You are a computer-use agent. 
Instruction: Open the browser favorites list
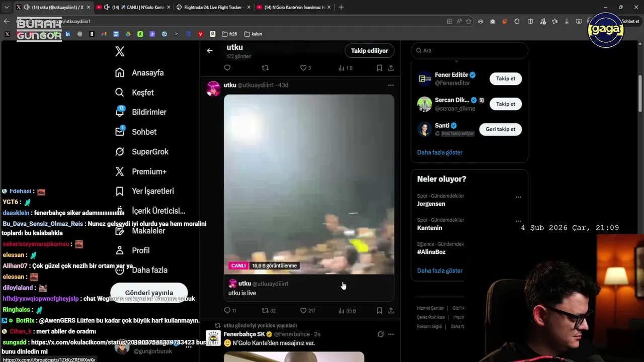[x=554, y=21]
